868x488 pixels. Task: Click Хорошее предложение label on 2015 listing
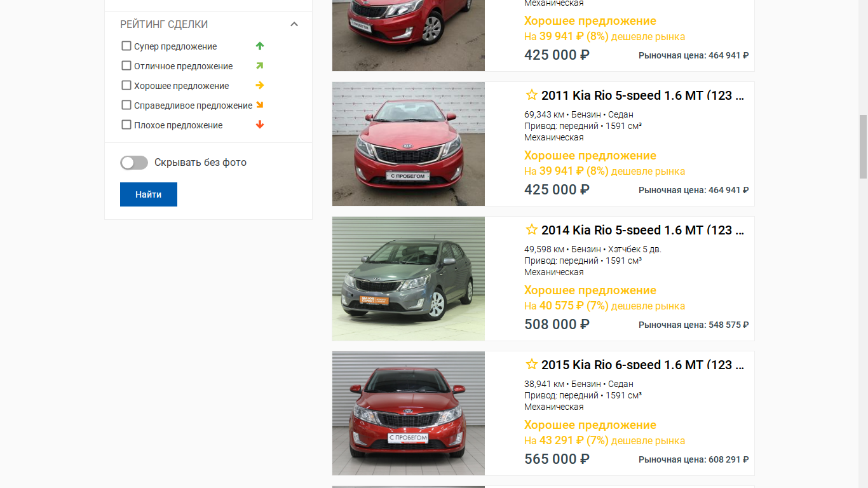coord(590,425)
